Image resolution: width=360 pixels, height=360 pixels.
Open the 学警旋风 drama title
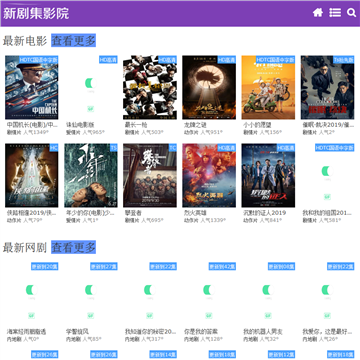click(77, 332)
